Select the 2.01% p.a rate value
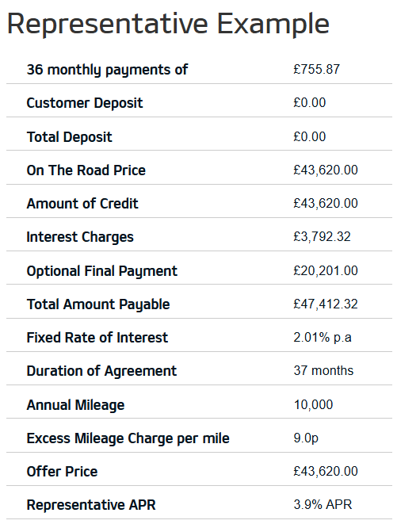Screen dimensions: 420x528 click(x=323, y=338)
